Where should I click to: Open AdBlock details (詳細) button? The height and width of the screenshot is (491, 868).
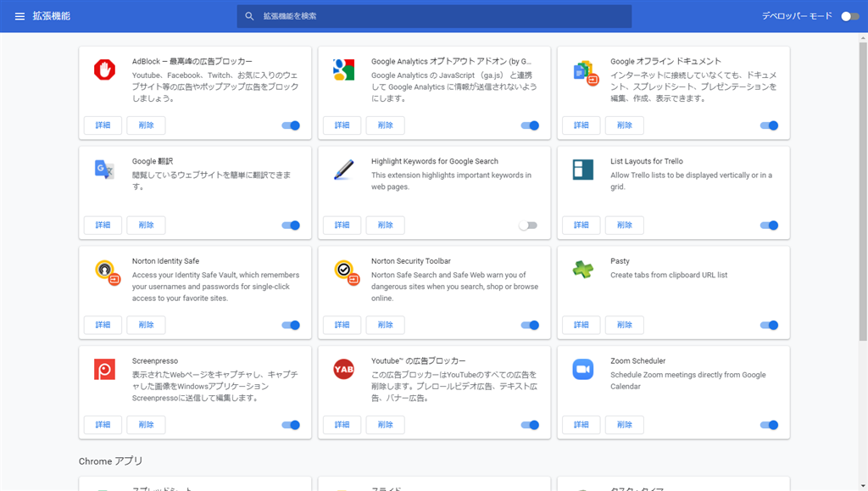point(103,126)
